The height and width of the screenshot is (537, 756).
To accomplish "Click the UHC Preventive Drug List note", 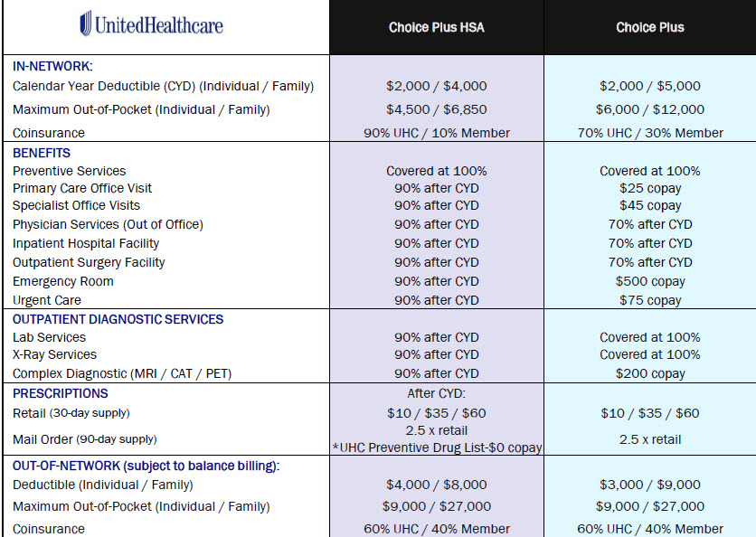I will pos(437,447).
